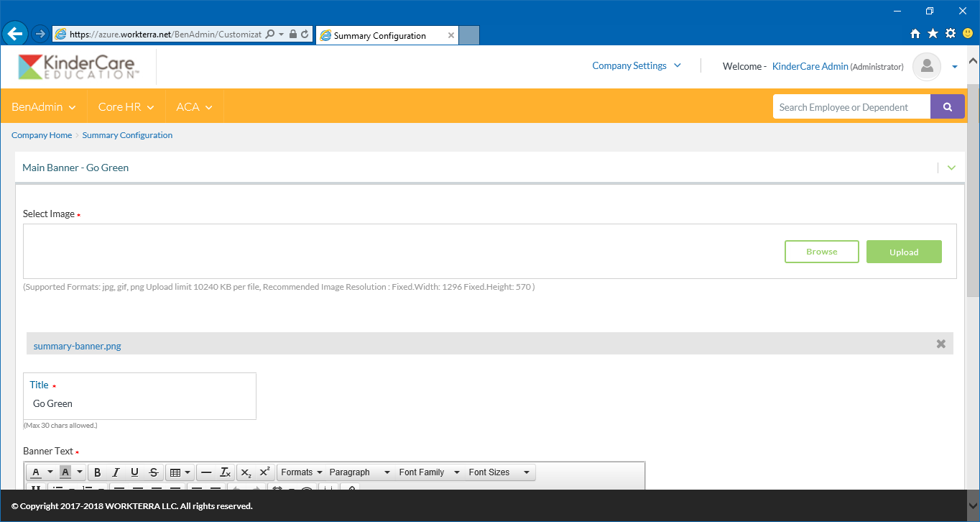Click the purple search magnifier button
The width and height of the screenshot is (980, 522).
pyautogui.click(x=947, y=107)
